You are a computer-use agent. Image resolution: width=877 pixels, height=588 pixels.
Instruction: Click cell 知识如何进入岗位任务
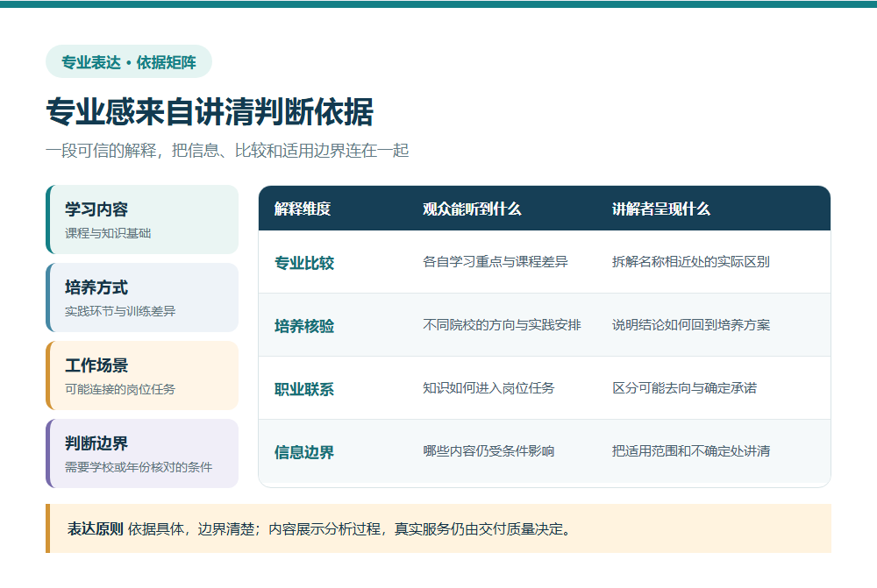click(488, 388)
